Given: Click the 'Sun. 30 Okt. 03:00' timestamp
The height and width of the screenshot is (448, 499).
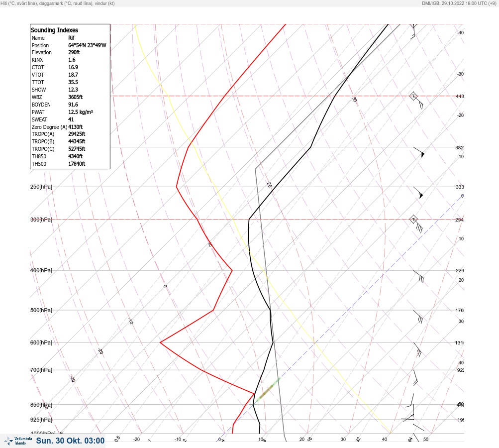Looking at the screenshot, I should point(70,441).
